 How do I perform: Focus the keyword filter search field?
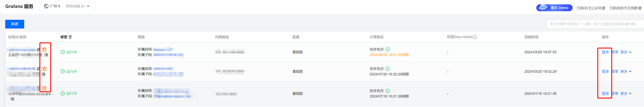pyautogui.click(x=595, y=24)
